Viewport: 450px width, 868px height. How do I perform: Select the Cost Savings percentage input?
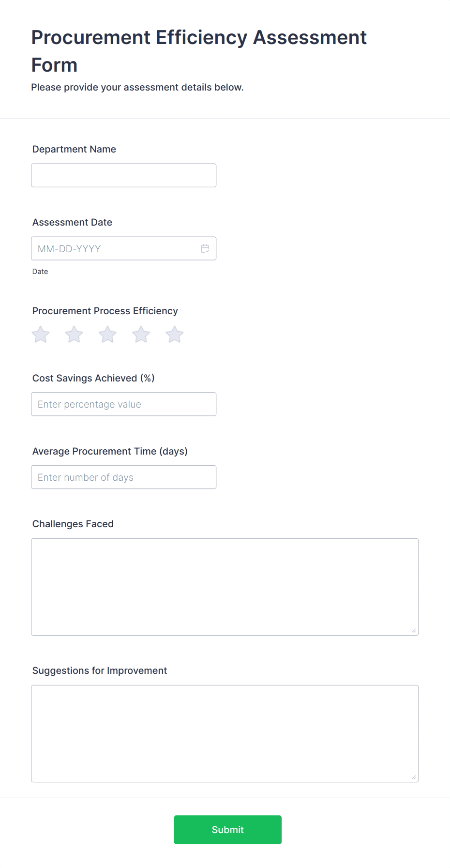pyautogui.click(x=124, y=404)
